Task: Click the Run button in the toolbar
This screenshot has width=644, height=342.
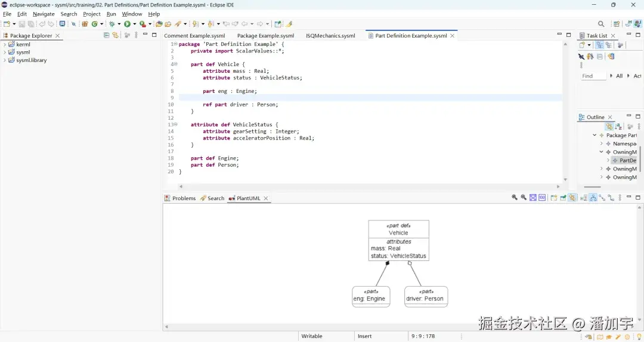Action: pos(127,24)
